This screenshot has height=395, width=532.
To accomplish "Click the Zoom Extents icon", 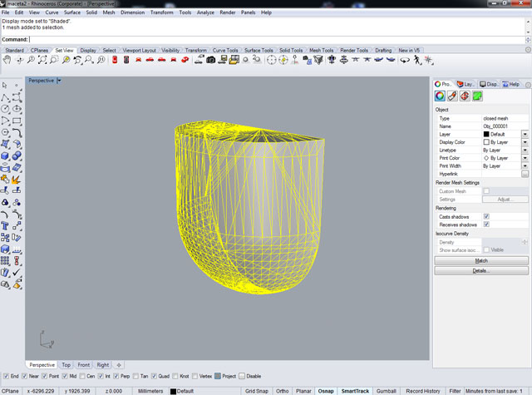I will pos(42,60).
